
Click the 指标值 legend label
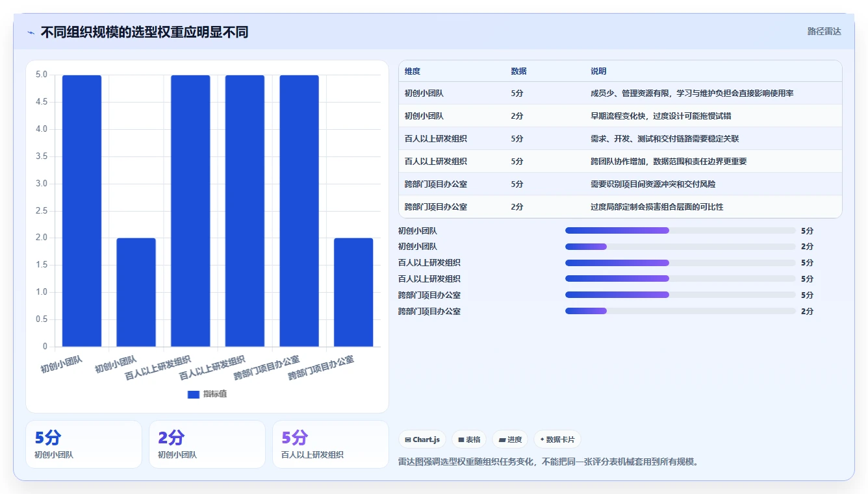(x=215, y=394)
